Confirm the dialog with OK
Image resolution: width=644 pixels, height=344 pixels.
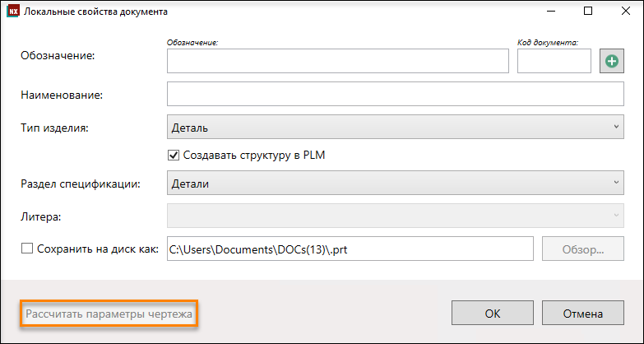click(493, 314)
